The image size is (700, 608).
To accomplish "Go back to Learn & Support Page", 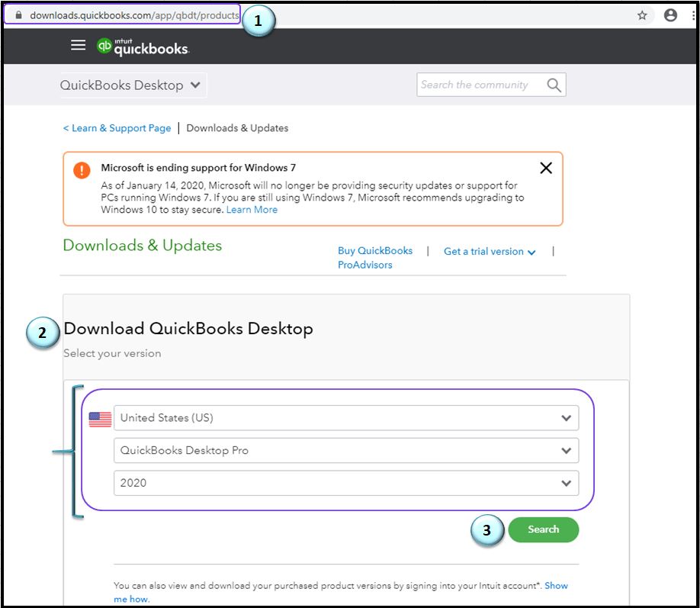I will pos(117,128).
